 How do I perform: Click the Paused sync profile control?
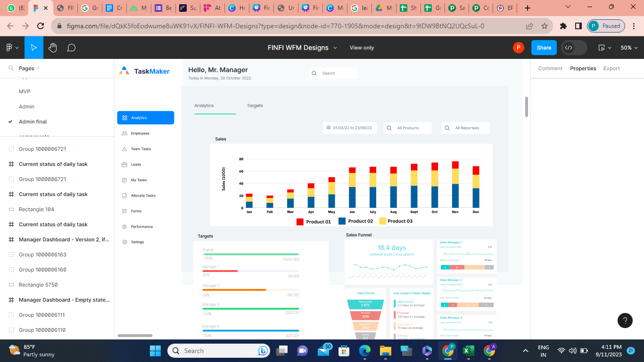click(605, 26)
